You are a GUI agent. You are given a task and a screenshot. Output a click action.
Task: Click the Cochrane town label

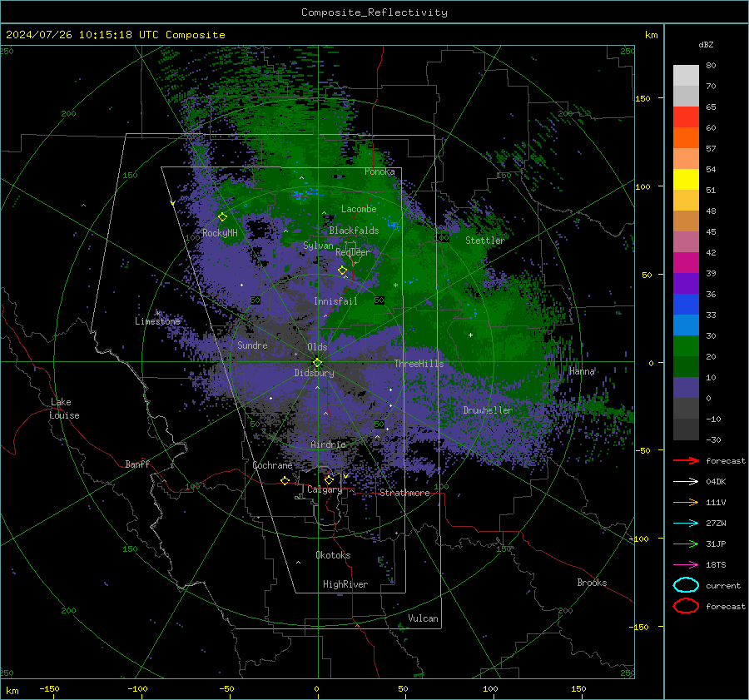[x=272, y=465]
